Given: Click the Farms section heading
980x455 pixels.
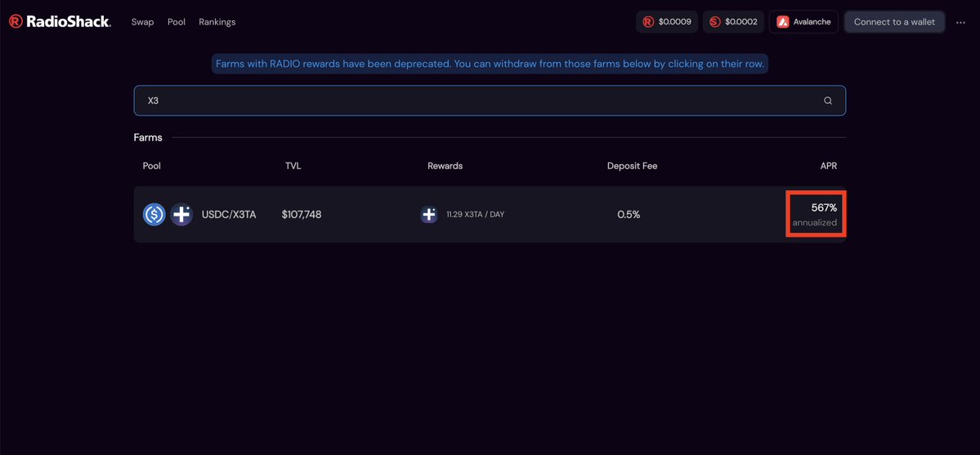Looking at the screenshot, I should (x=148, y=137).
